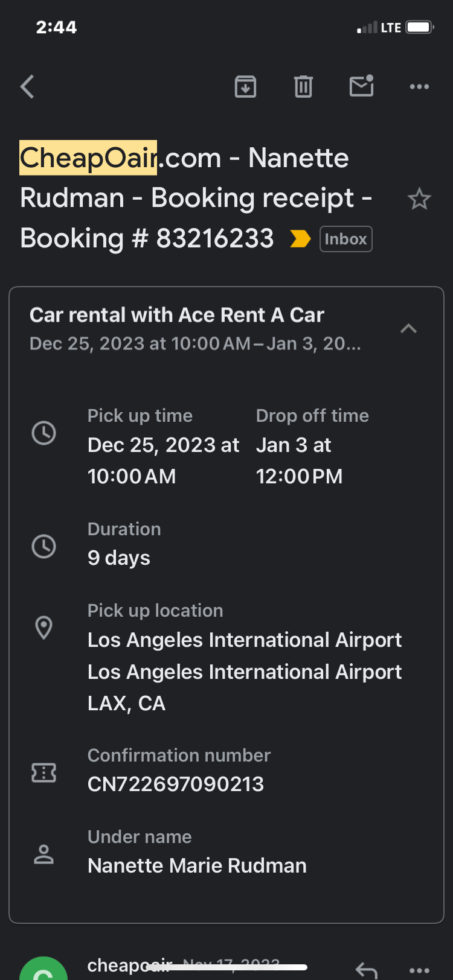The width and height of the screenshot is (453, 980).
Task: Collapse the Ace Rent A Car card
Action: pos(409,329)
